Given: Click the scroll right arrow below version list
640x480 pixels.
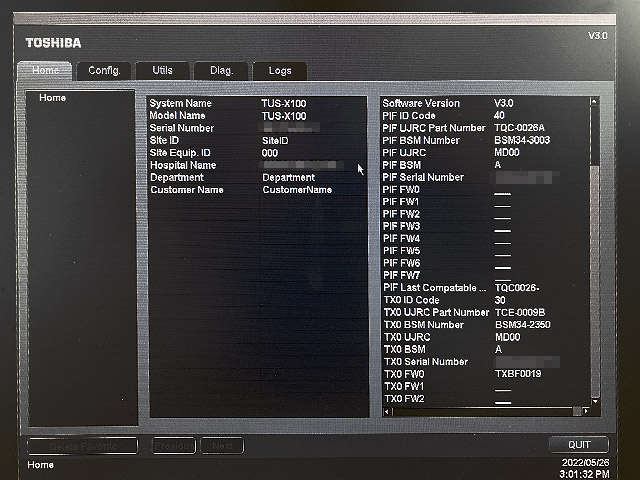Looking at the screenshot, I should [587, 411].
